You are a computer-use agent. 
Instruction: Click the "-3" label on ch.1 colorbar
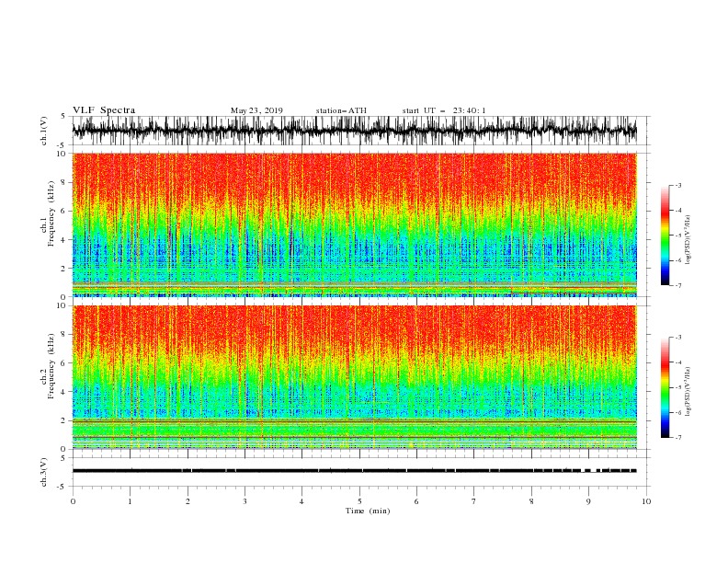pos(677,185)
